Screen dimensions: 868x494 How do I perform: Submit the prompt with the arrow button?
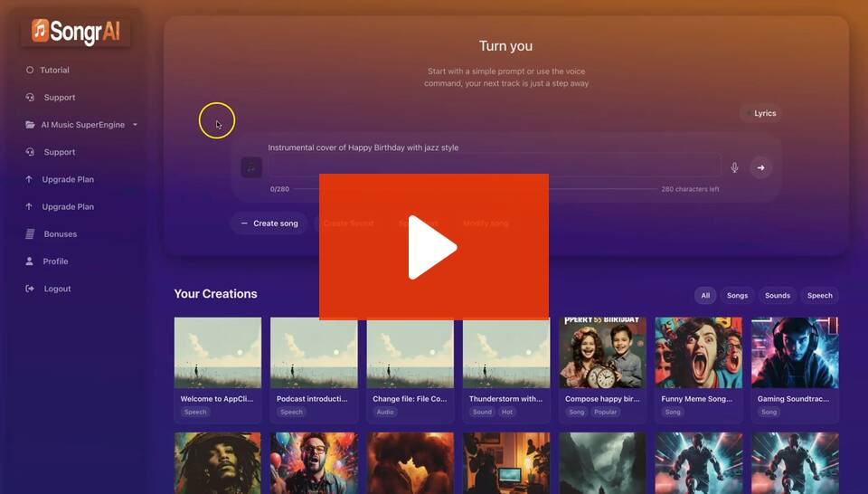point(761,167)
